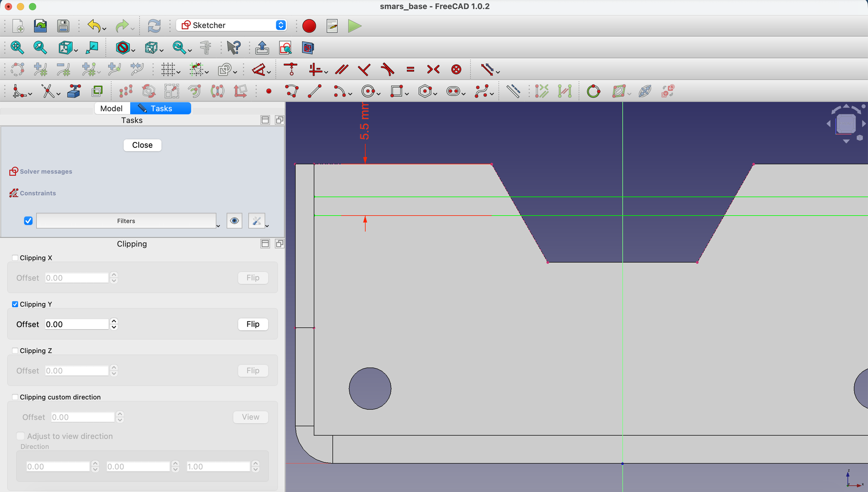The width and height of the screenshot is (868, 492).
Task: Enable Clipping custom direction checkbox
Action: 15,397
